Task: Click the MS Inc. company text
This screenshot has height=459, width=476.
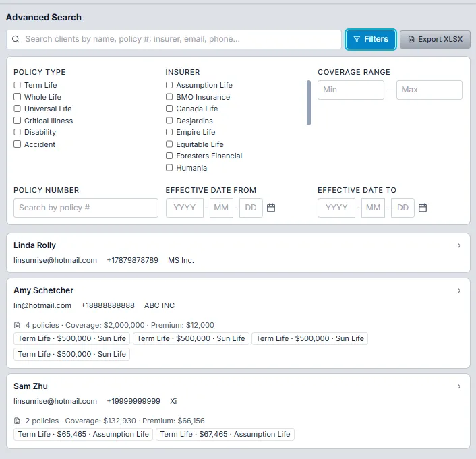Action: point(181,260)
